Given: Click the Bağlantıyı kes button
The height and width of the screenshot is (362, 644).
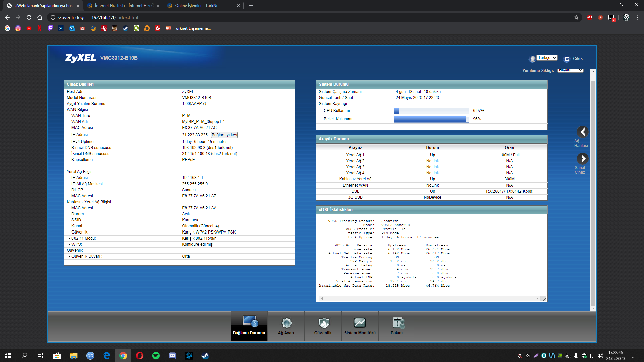Looking at the screenshot, I should pyautogui.click(x=224, y=135).
